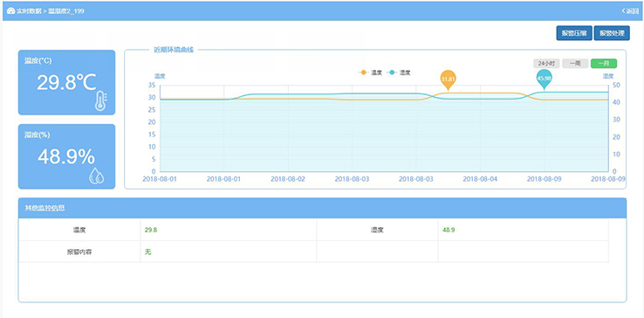This screenshot has height=318, width=644.
Task: Switch chart range to 24小时
Action: coord(546,64)
